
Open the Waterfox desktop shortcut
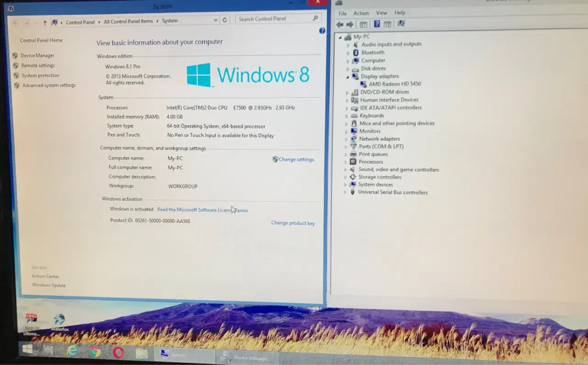pyautogui.click(x=59, y=322)
